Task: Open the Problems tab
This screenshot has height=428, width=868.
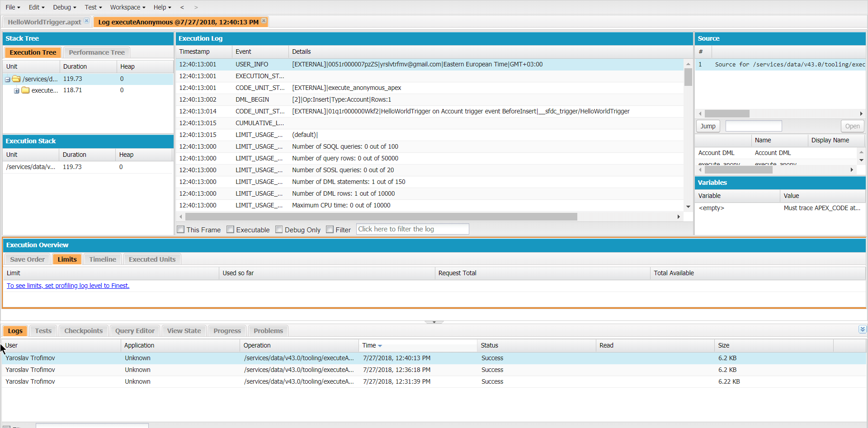Action: pyautogui.click(x=268, y=331)
